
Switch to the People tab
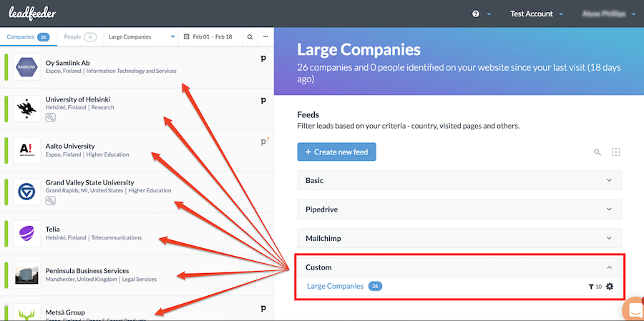click(80, 37)
